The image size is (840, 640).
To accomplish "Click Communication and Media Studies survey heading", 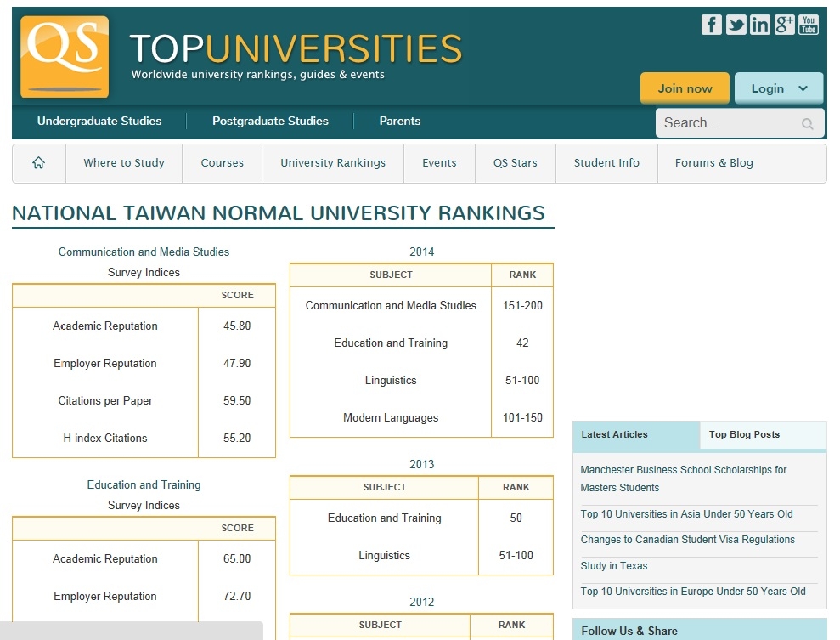I will coord(144,252).
